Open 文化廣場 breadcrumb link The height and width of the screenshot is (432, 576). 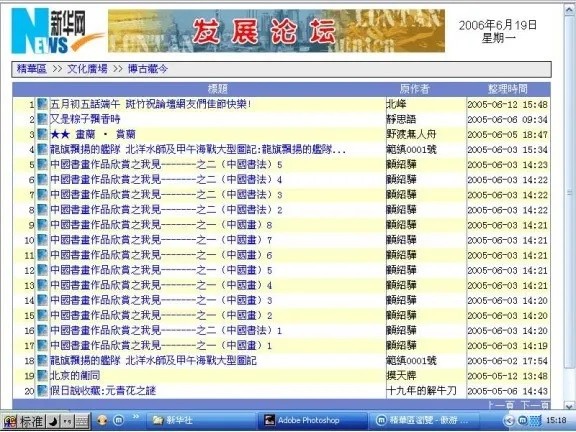(87, 69)
